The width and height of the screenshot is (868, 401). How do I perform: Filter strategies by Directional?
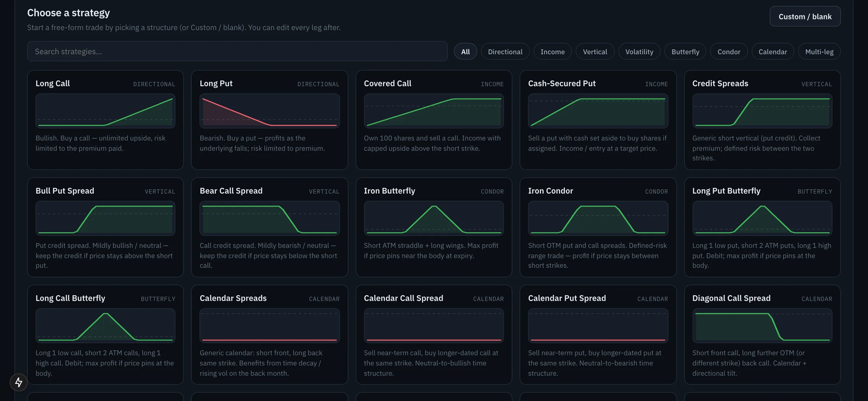pos(505,52)
